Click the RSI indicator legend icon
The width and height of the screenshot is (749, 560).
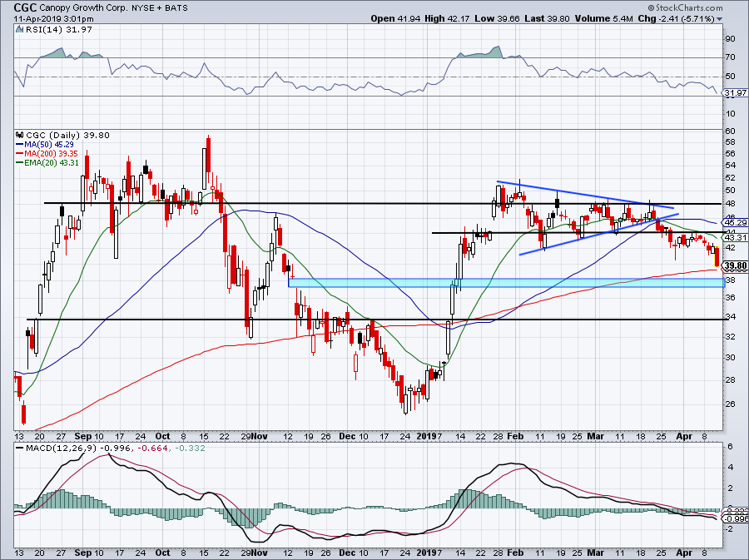point(20,29)
